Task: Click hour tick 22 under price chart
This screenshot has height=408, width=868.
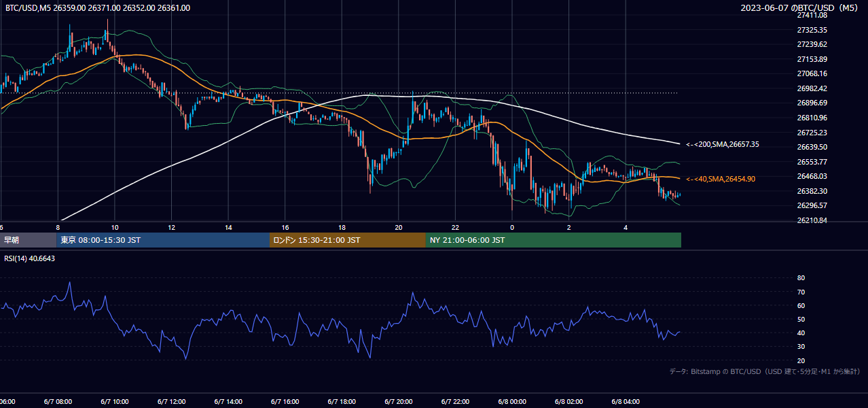Action: 455,227
